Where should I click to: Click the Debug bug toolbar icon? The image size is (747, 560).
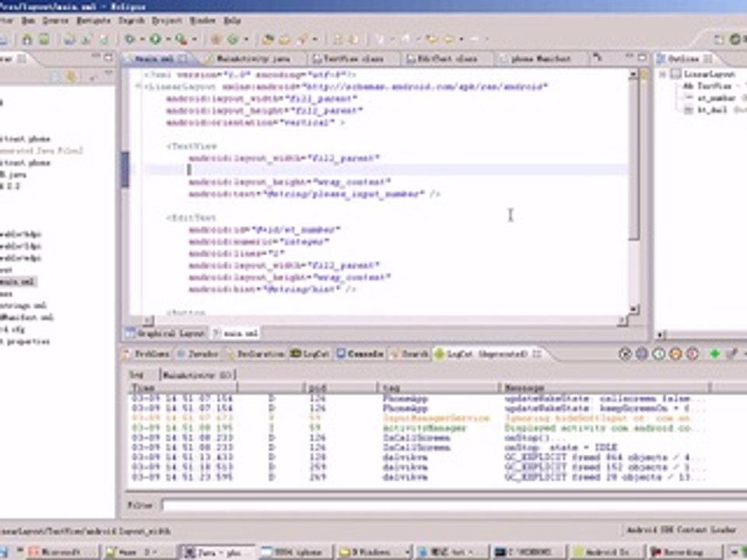(129, 39)
